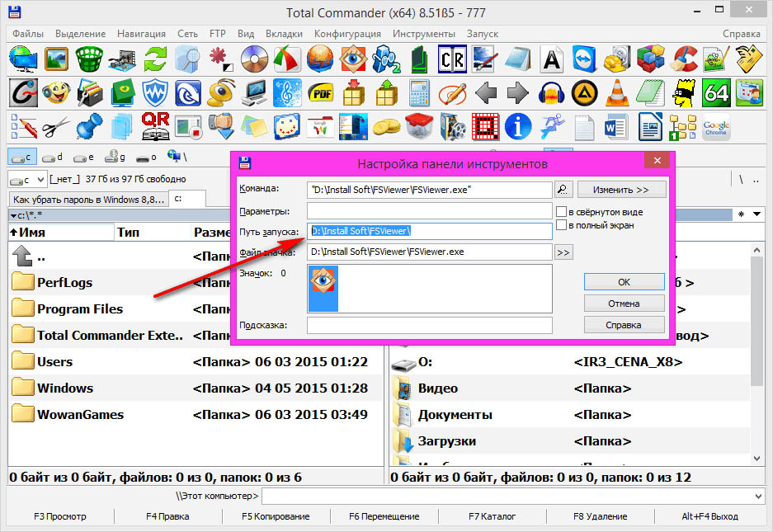Viewport: 773px width, 532px height.
Task: Open Audacity headphones icon
Action: 551,92
